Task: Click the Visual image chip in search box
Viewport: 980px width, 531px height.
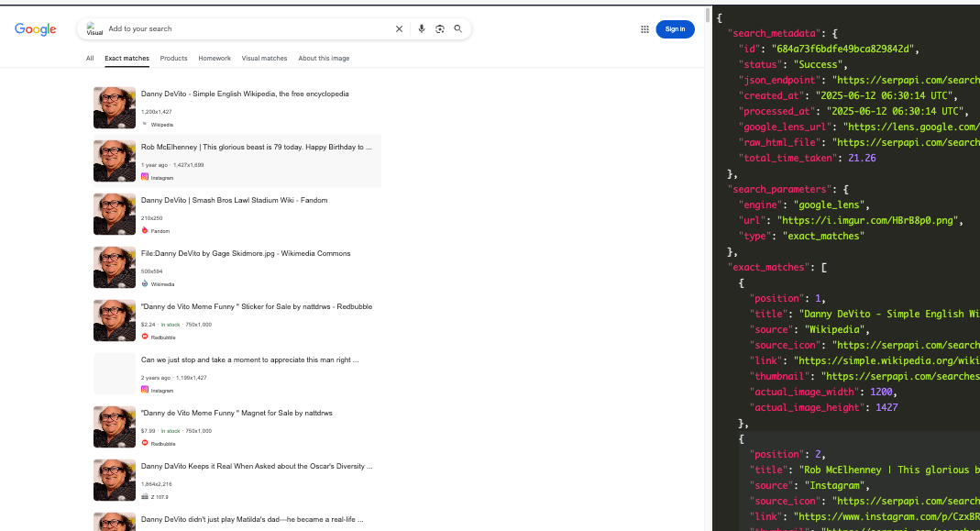Action: tap(94, 28)
